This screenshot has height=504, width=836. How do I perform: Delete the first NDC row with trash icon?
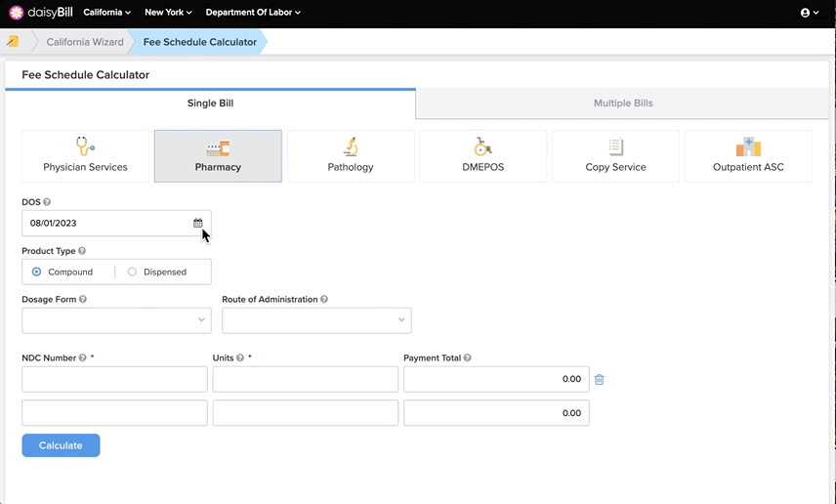pyautogui.click(x=600, y=379)
